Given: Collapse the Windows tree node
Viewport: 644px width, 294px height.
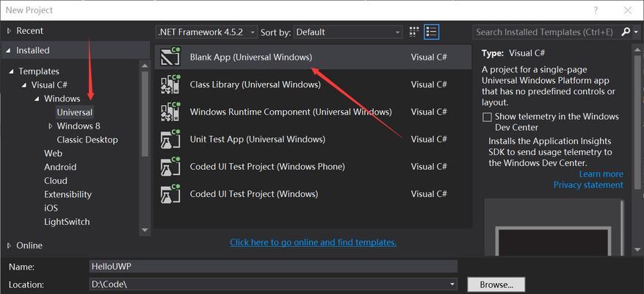Looking at the screenshot, I should pyautogui.click(x=37, y=98).
